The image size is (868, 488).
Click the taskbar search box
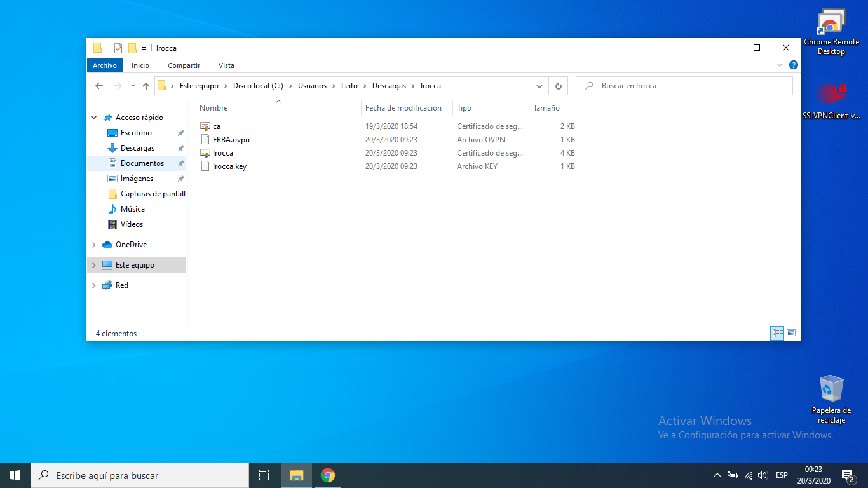[140, 475]
